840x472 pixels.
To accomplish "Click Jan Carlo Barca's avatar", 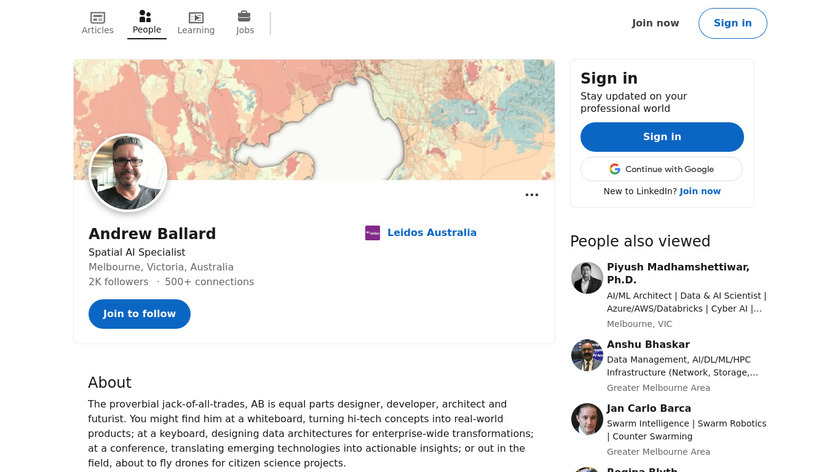I will [x=587, y=419].
